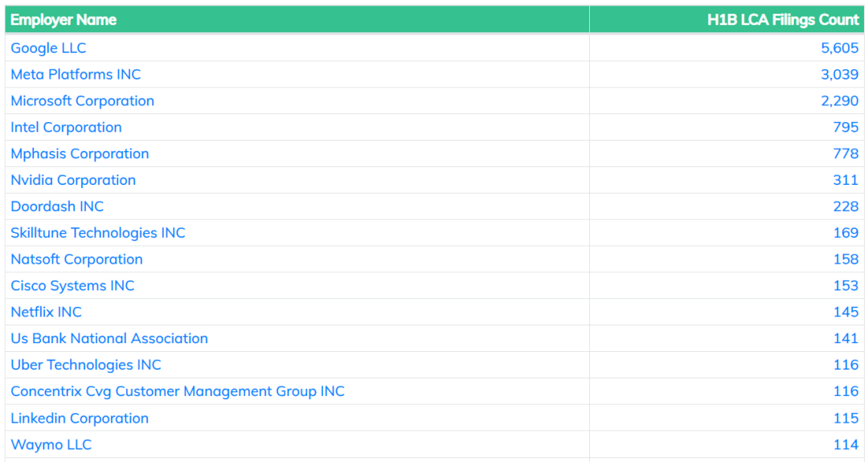
Task: Click Skilltune filings count 169
Action: coord(845,233)
